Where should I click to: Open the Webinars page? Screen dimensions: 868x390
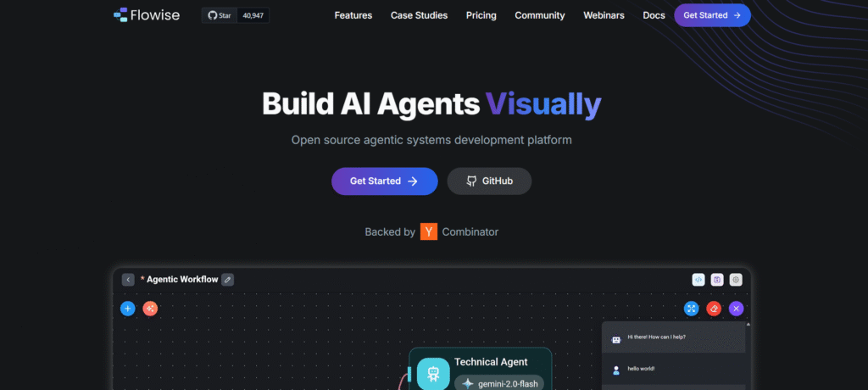click(x=604, y=15)
